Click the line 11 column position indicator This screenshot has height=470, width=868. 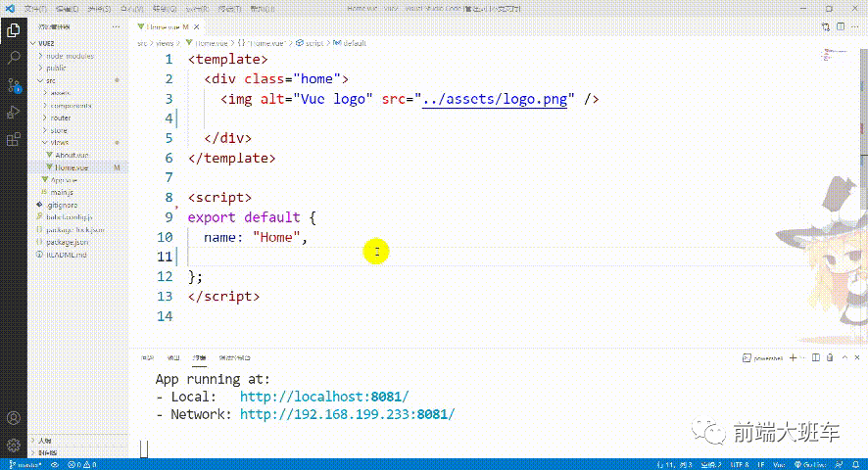(x=674, y=464)
